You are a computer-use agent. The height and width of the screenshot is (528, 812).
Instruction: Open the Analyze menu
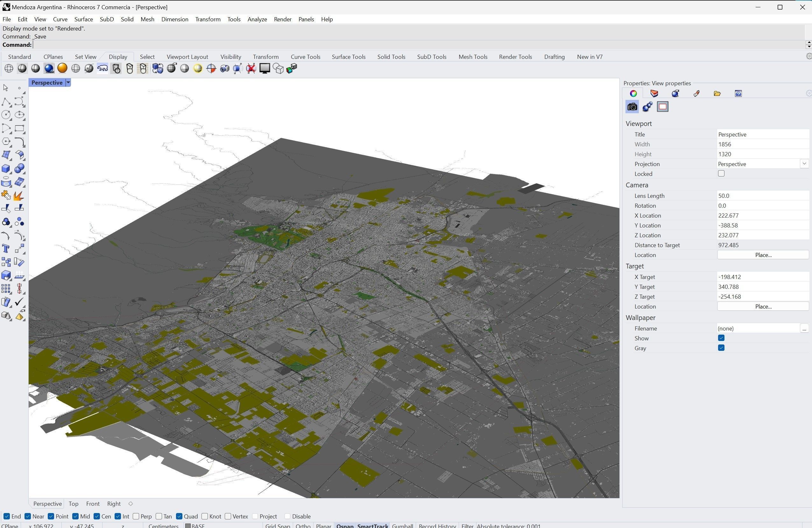tap(257, 19)
